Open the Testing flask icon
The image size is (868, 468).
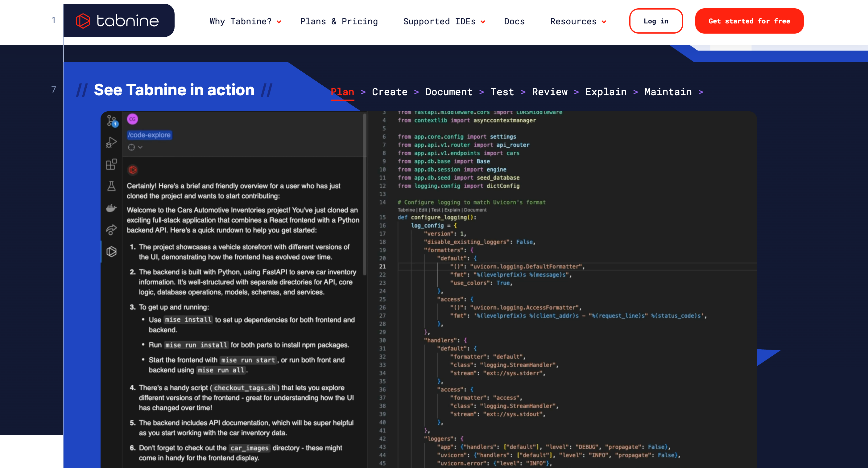tap(112, 186)
